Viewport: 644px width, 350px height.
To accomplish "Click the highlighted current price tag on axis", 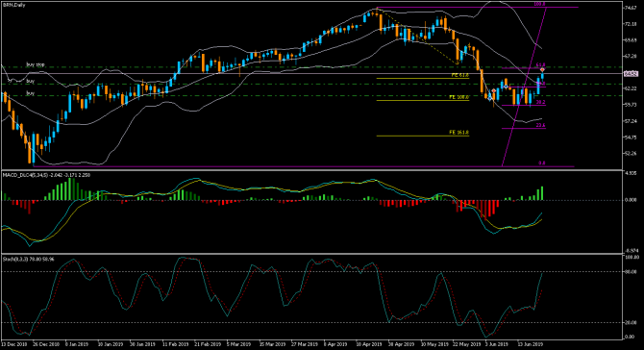I will [631, 74].
